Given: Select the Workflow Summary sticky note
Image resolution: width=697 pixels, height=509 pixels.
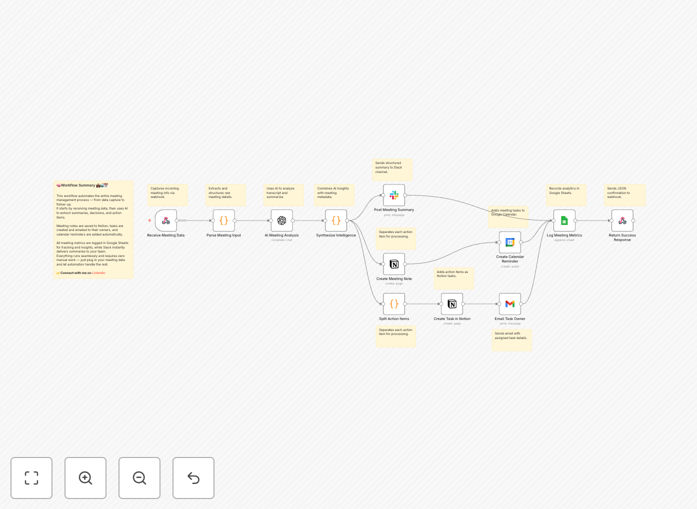Looking at the screenshot, I should 93,229.
